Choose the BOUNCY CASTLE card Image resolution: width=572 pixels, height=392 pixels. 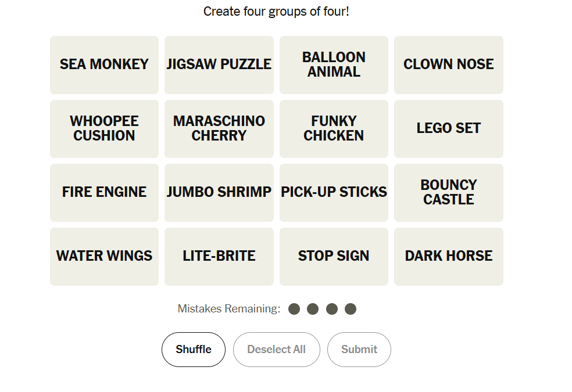click(448, 192)
